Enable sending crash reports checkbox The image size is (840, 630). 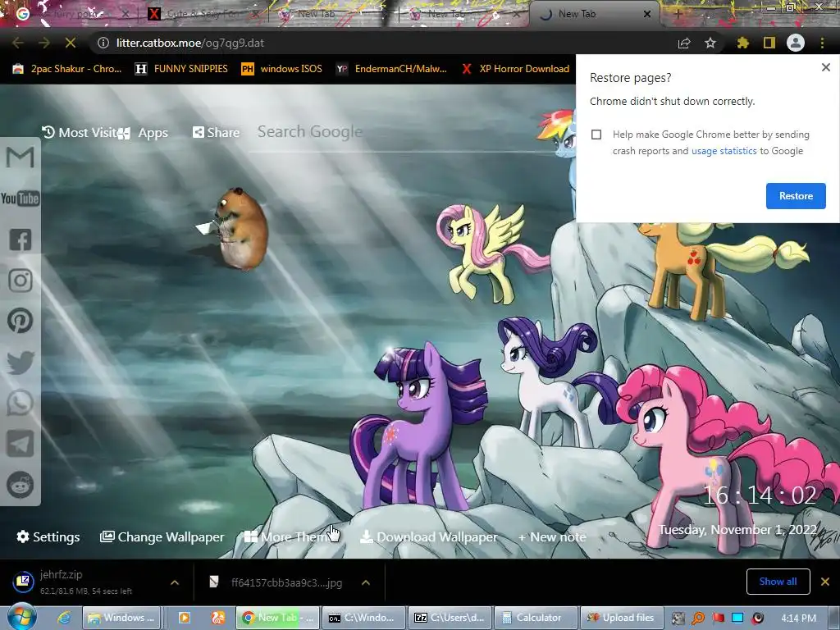pos(596,135)
